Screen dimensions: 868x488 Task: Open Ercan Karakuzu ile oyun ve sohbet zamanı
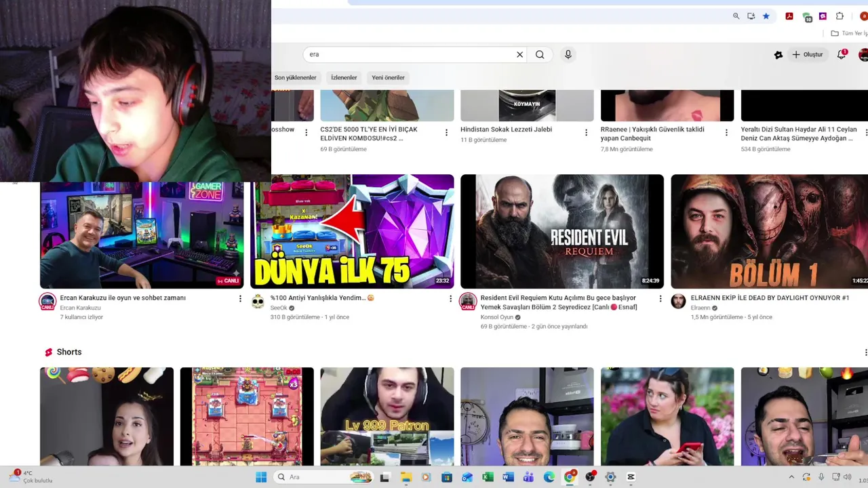pos(123,298)
